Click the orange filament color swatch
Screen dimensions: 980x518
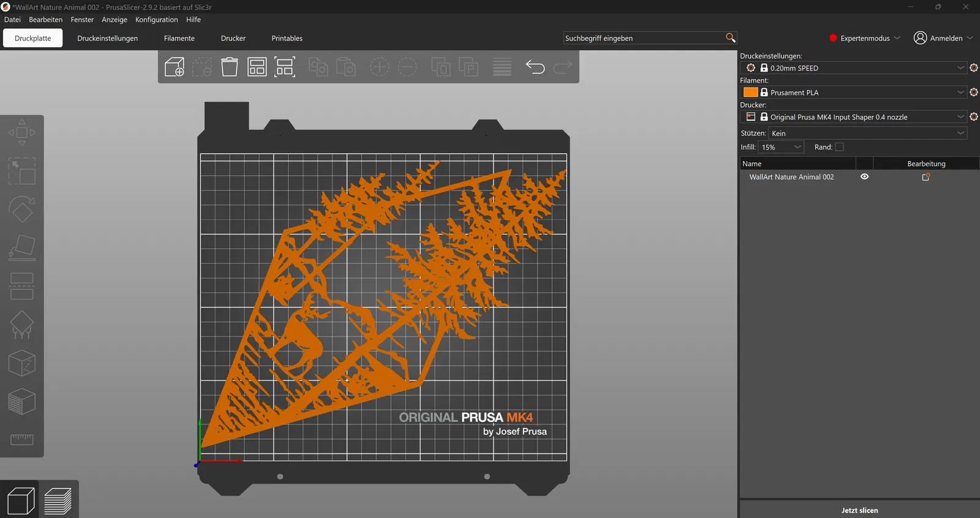[x=750, y=92]
